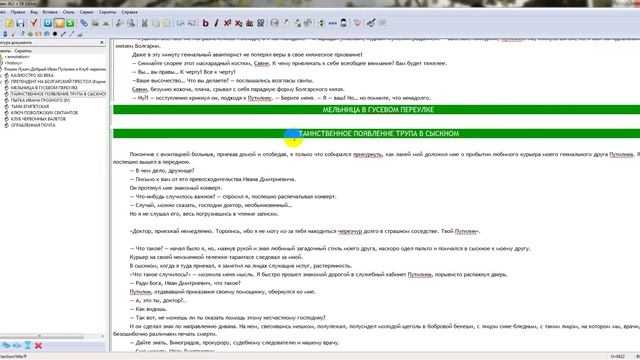Select ТЬМА ЕГИПЕТСКАЯ tree item
This screenshot has width=640, height=360.
30,107
